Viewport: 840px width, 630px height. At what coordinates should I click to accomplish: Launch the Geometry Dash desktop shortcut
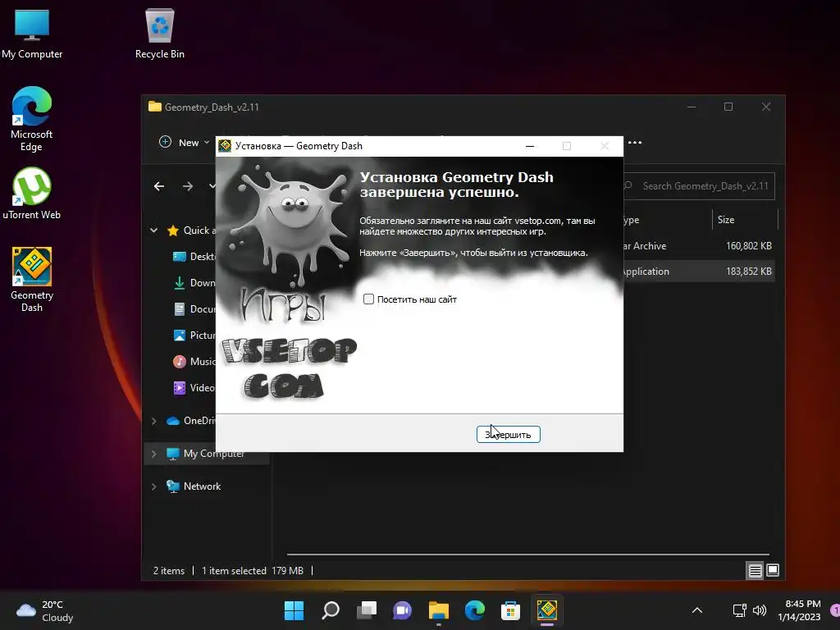(32, 280)
